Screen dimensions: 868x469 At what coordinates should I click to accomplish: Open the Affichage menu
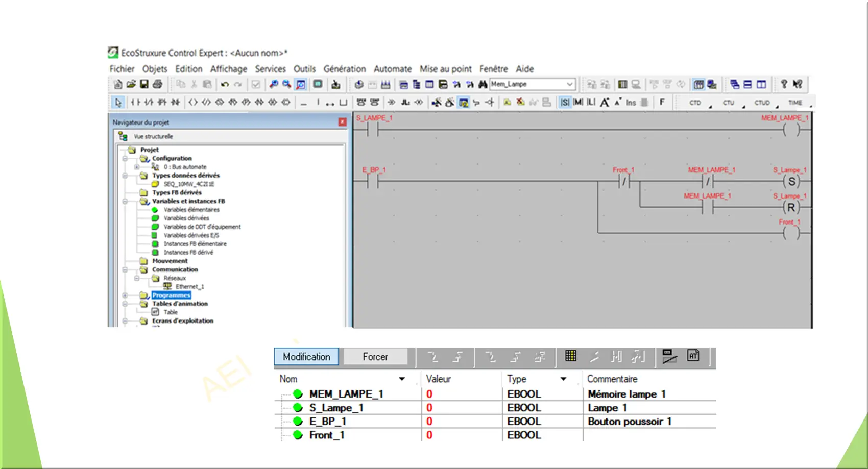(x=229, y=69)
